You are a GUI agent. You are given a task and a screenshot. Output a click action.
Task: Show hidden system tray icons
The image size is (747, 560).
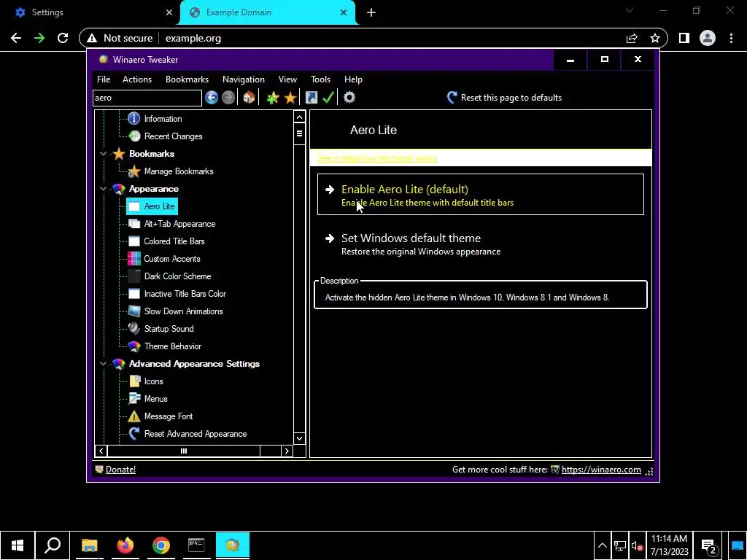602,545
